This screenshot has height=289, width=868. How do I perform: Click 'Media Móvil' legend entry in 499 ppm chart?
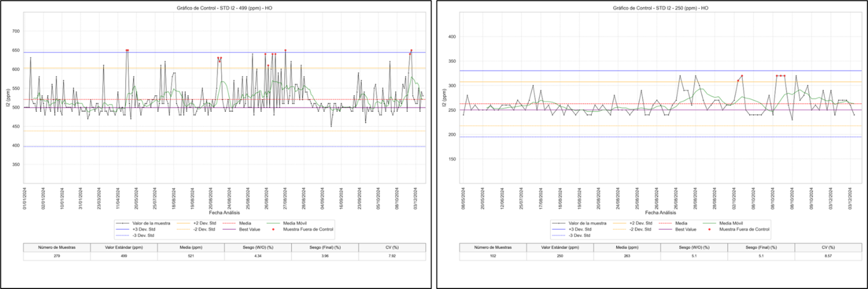coord(296,223)
